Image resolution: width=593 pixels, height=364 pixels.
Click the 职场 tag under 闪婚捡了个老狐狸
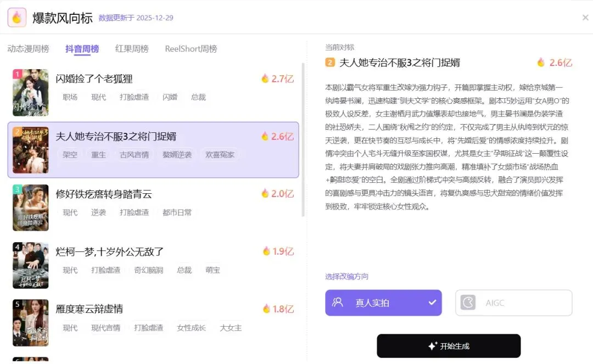[70, 97]
